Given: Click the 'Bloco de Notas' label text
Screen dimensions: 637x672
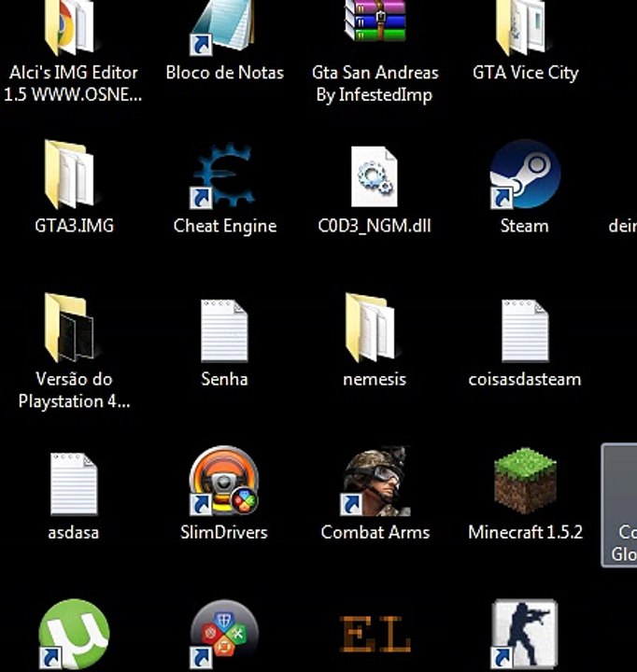Looking at the screenshot, I should tap(225, 73).
